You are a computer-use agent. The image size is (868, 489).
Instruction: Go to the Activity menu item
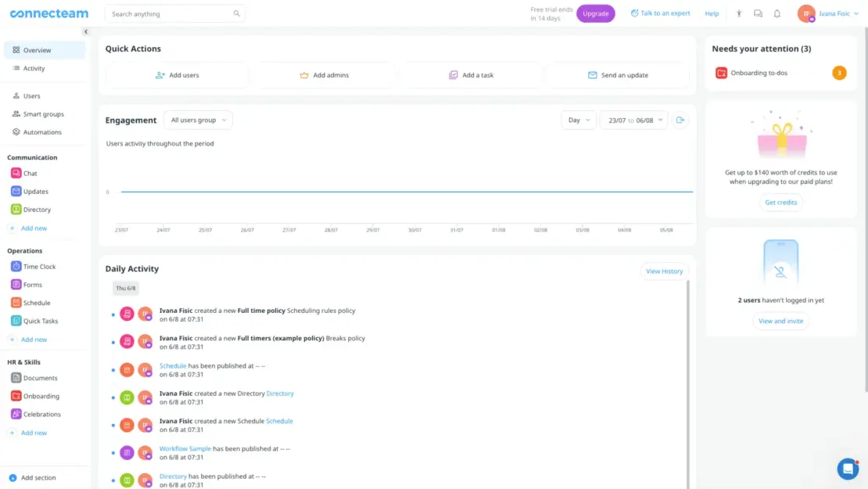pyautogui.click(x=45, y=68)
